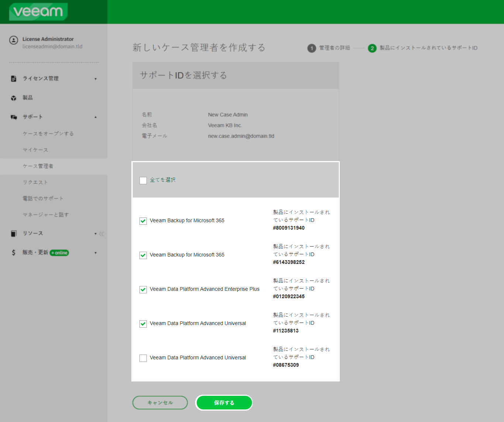Toggle the 全てを選択 checkbox
Screen dimensions: 504x422
143,181
